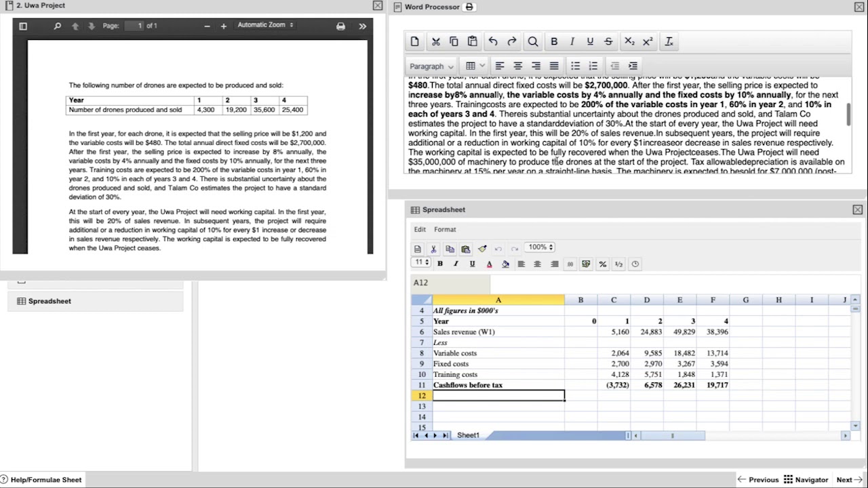868x488 pixels.
Task: Toggle underline in Word Processor
Action: pyautogui.click(x=590, y=41)
